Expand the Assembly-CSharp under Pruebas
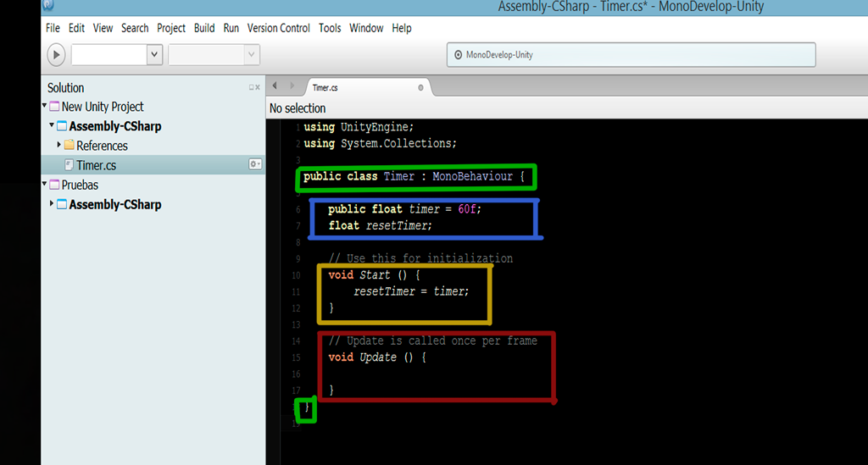Viewport: 868px width, 465px height. coord(52,203)
